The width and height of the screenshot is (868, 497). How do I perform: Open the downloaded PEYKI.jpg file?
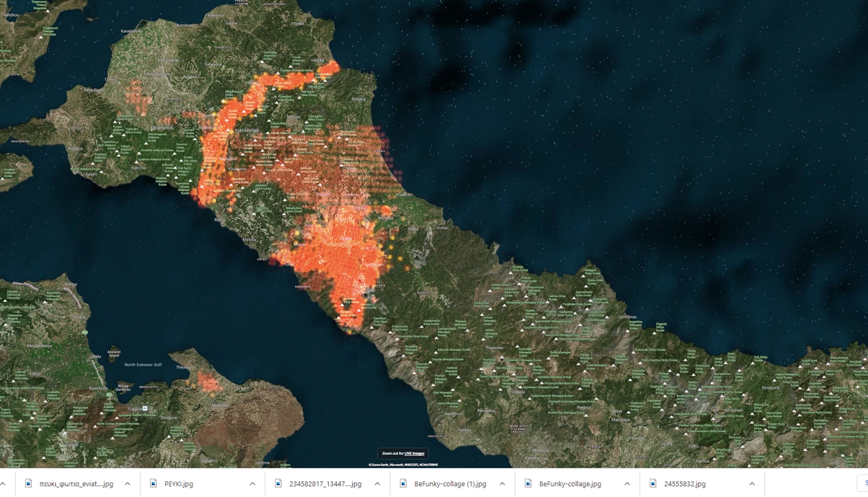pos(178,484)
